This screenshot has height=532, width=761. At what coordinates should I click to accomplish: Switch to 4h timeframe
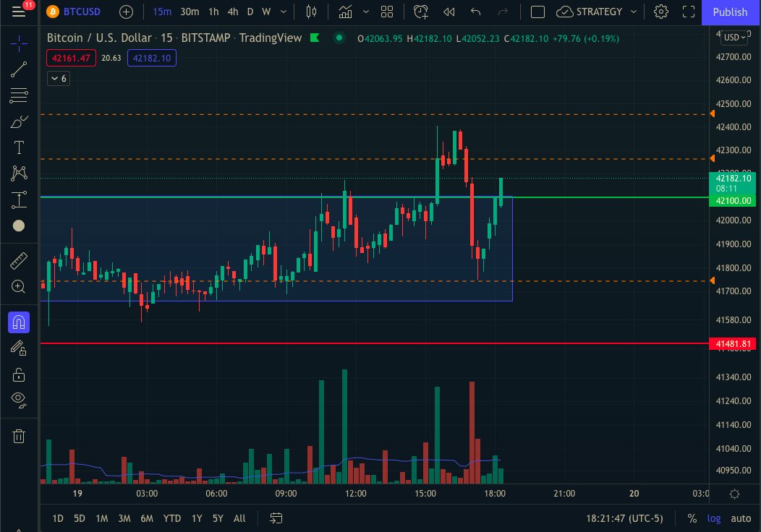pos(233,12)
